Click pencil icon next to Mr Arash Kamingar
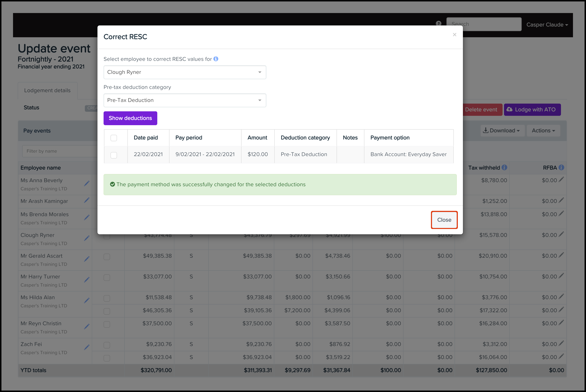586x392 pixels. pos(87,200)
